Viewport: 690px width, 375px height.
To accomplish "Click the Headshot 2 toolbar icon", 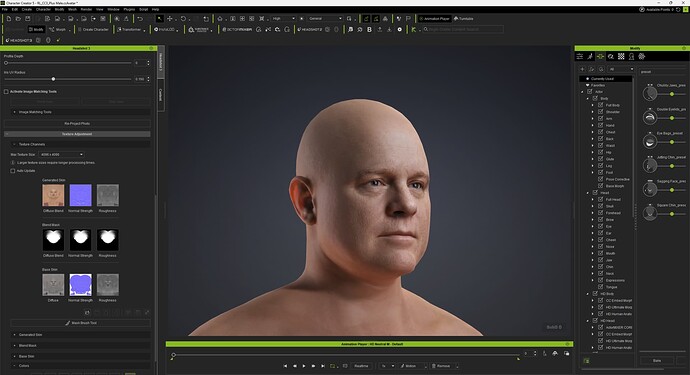I will pyautogui.click(x=309, y=29).
